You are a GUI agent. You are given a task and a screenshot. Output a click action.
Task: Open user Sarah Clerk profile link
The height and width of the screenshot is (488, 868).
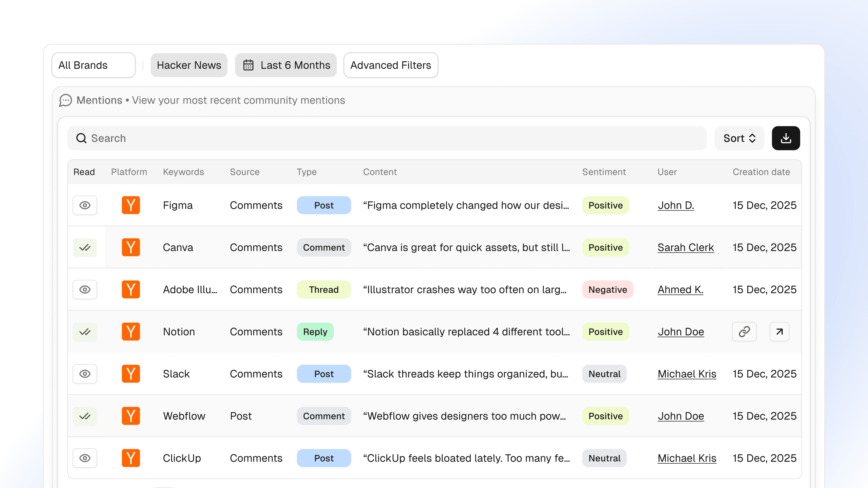[x=685, y=247]
